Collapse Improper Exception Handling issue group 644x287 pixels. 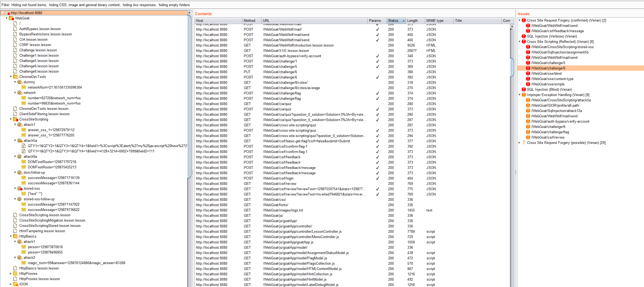[x=519, y=95]
